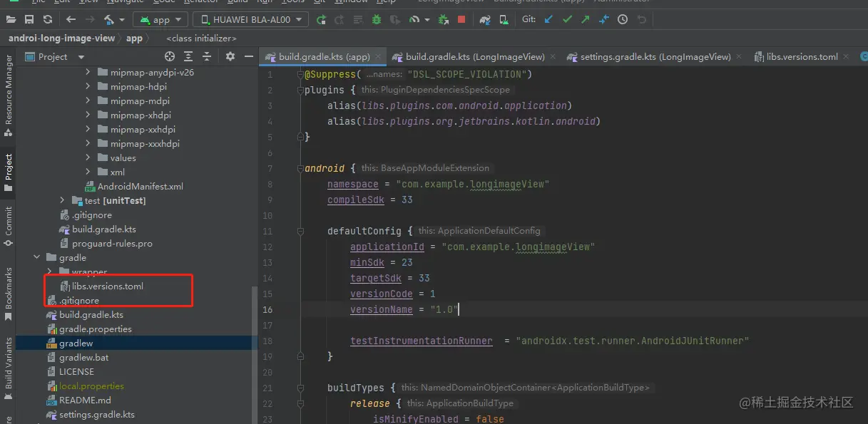Select local.properties in the tree
Screen dimensions: 868x424
pos(85,386)
